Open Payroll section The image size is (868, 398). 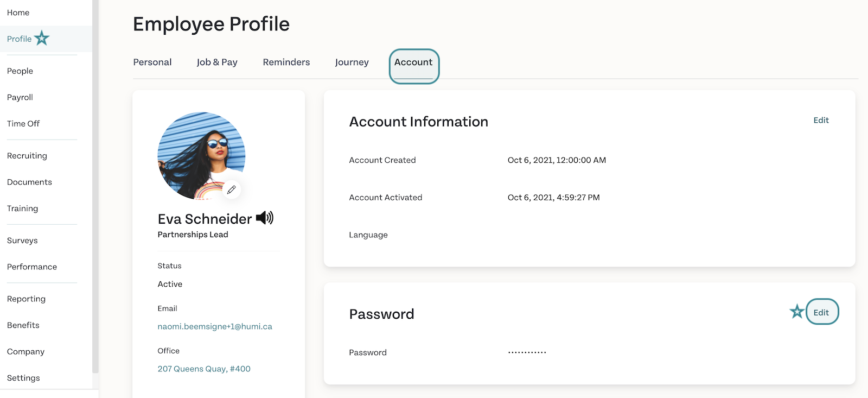[x=20, y=97]
